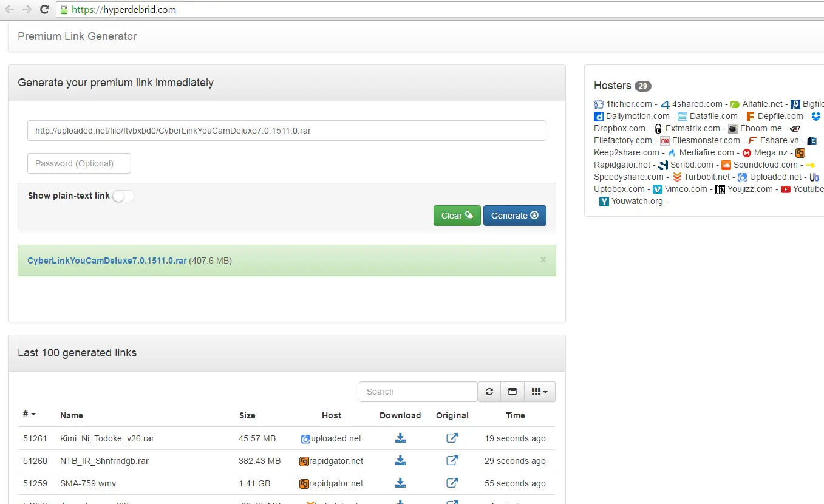Click the Fboom.me hoster icon
Viewport: 824px width, 504px height.
click(x=733, y=129)
